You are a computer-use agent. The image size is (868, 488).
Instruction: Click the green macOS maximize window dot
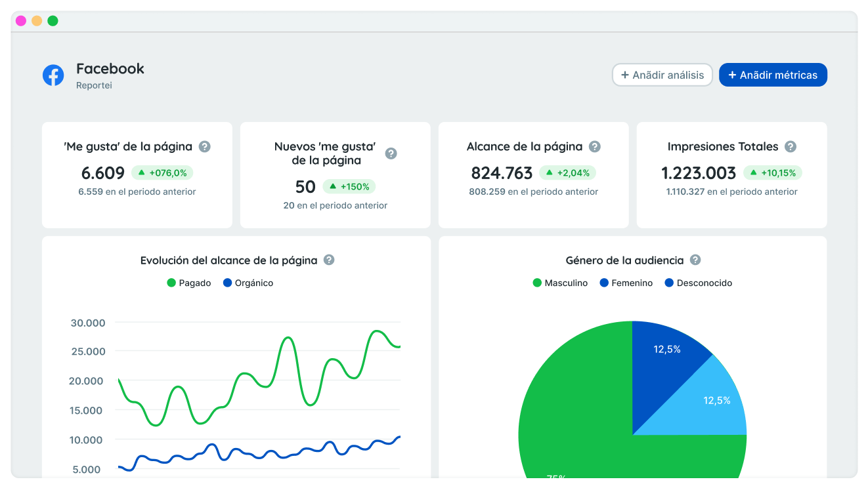pyautogui.click(x=53, y=21)
